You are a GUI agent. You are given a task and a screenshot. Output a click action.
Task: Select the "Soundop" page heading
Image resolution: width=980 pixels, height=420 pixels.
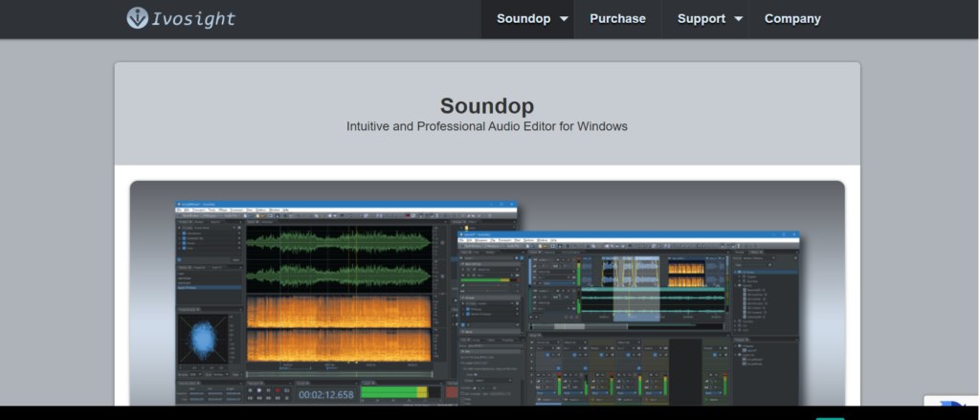[487, 105]
